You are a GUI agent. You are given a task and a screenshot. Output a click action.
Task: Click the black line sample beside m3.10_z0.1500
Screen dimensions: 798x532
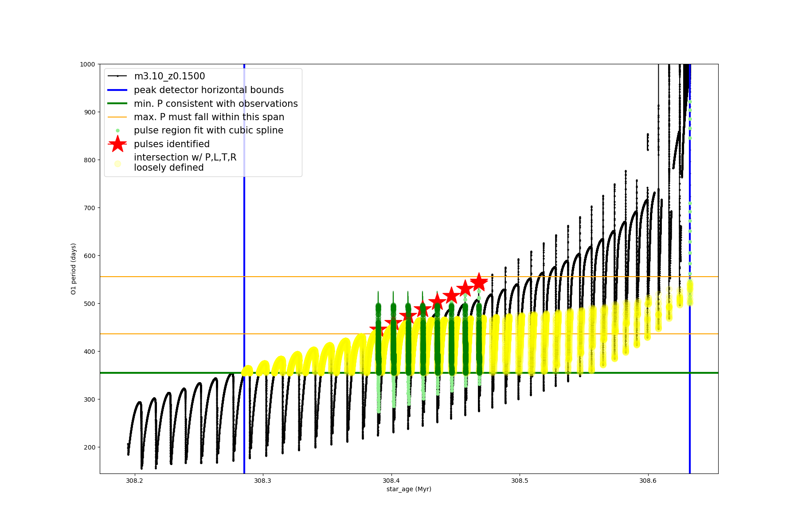pos(117,76)
